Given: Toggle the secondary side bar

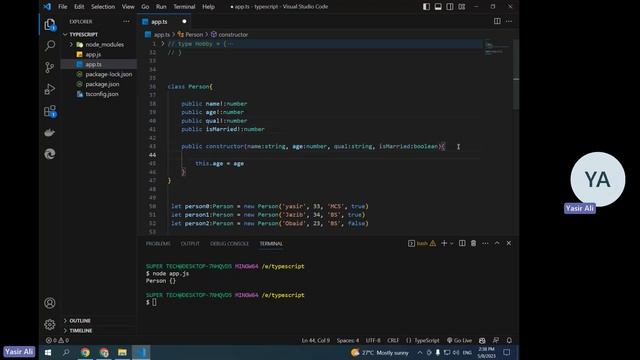Looking at the screenshot, I should (x=450, y=7).
